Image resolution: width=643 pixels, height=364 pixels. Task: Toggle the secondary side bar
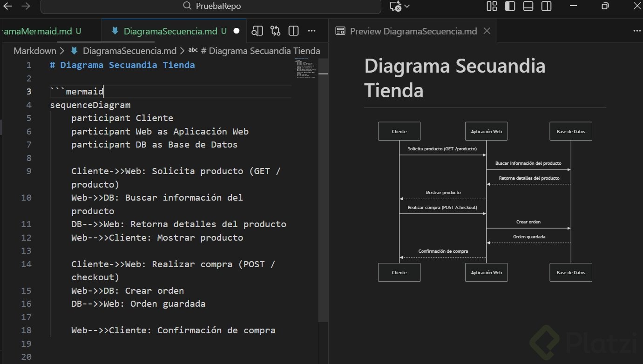point(547,6)
